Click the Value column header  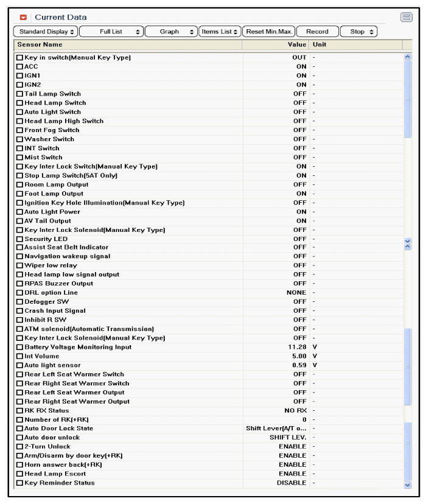coord(276,45)
